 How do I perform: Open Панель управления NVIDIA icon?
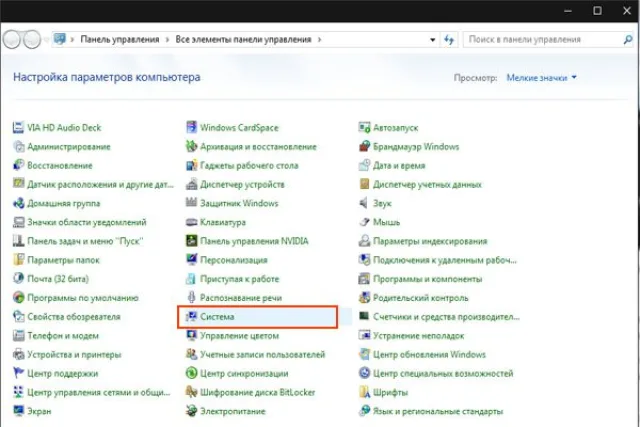click(x=191, y=241)
